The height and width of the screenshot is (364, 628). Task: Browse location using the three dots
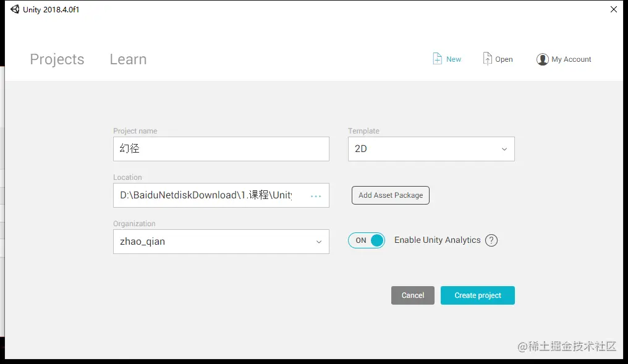316,196
